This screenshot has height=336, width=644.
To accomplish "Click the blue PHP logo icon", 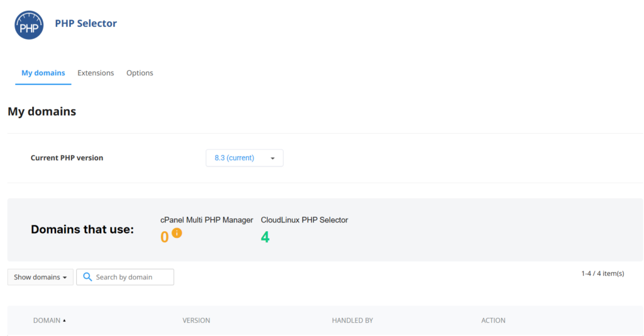I will 29,24.
